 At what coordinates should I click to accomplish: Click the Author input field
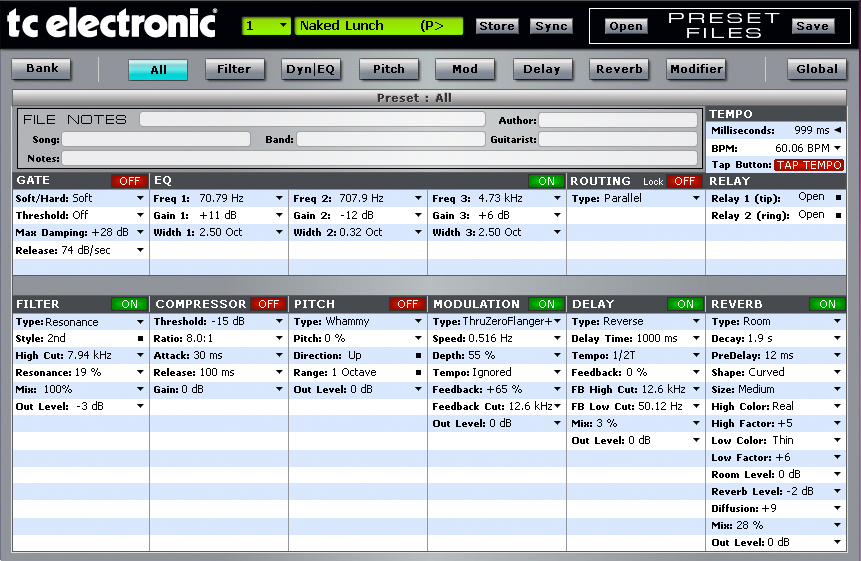tap(618, 120)
